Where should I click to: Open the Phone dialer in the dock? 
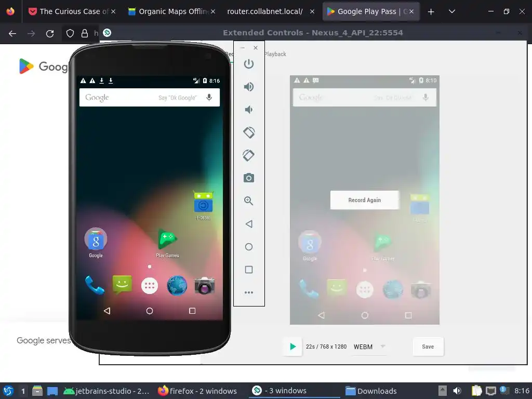95,285
